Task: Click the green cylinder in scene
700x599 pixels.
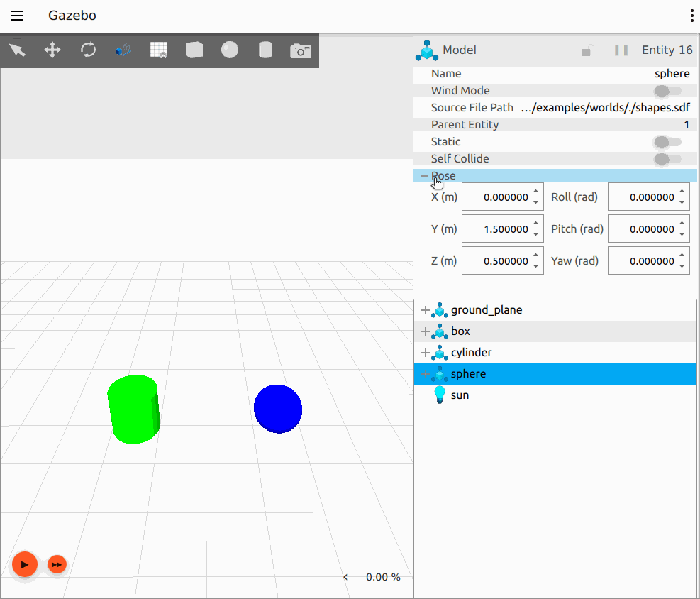Action: (x=133, y=410)
